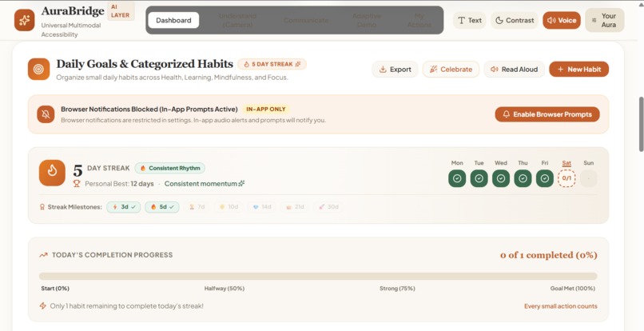
Task: Click the AI LAYER badge
Action: tap(121, 11)
